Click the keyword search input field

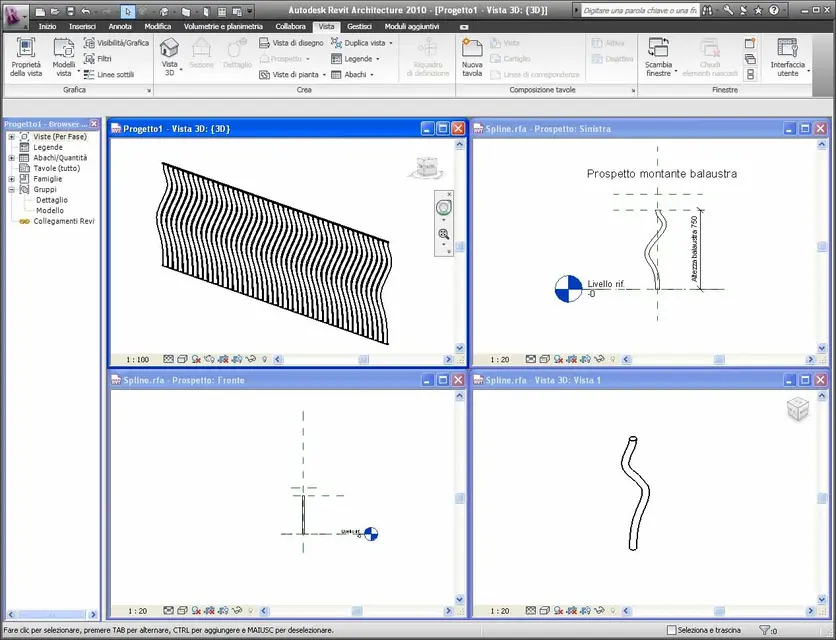pos(640,9)
